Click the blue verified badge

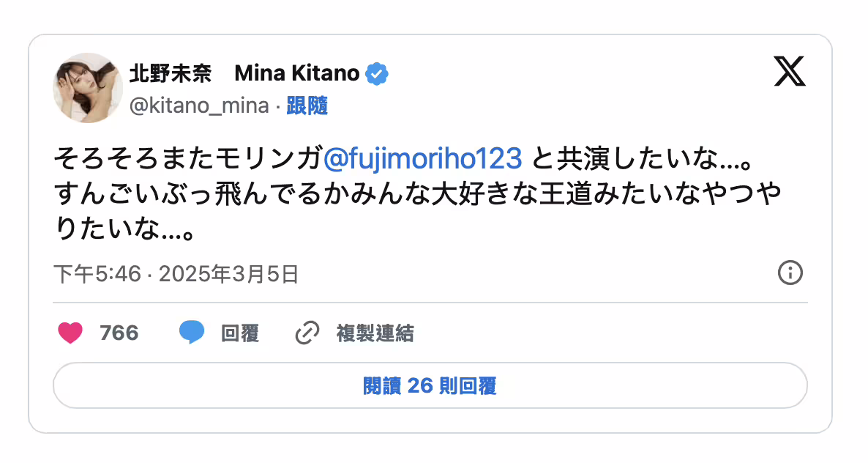378,73
